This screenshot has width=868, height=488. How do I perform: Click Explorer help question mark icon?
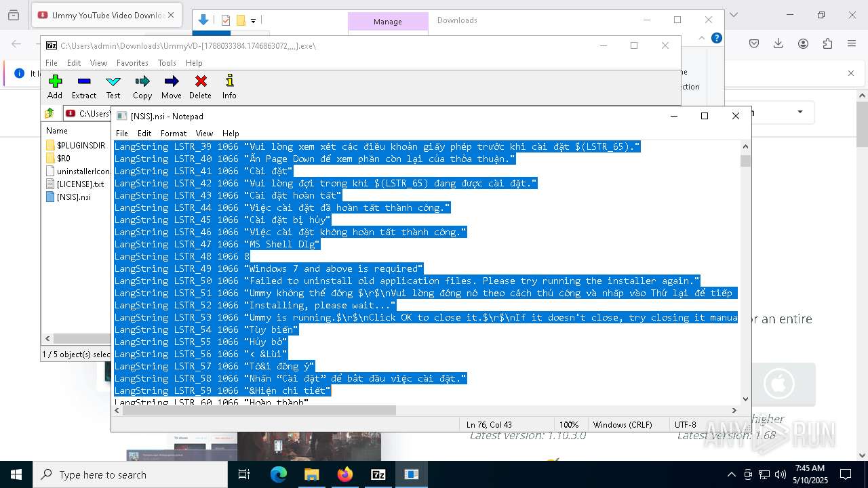(x=716, y=38)
